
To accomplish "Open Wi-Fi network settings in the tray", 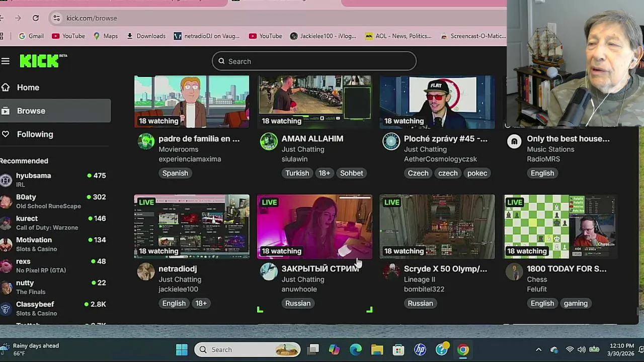I will coord(570,349).
